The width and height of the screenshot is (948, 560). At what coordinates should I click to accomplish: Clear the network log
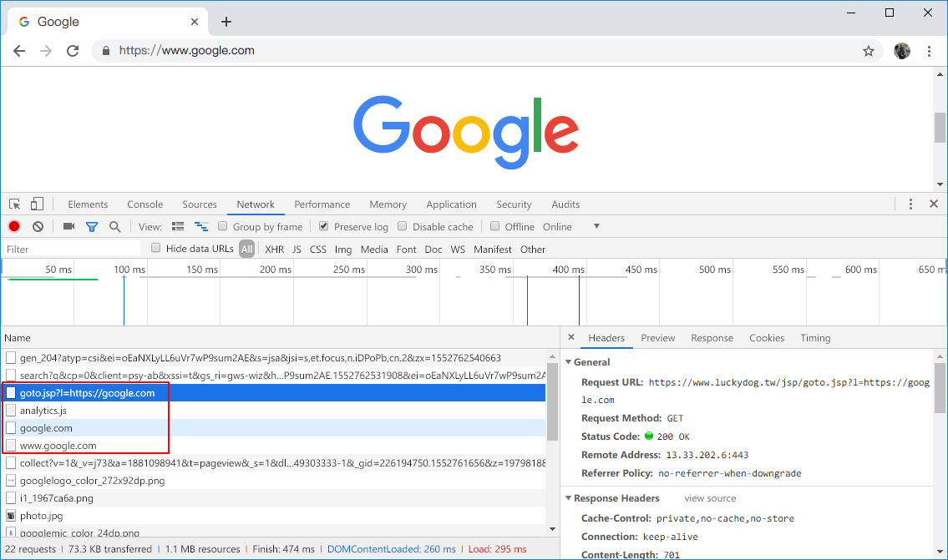click(x=38, y=226)
